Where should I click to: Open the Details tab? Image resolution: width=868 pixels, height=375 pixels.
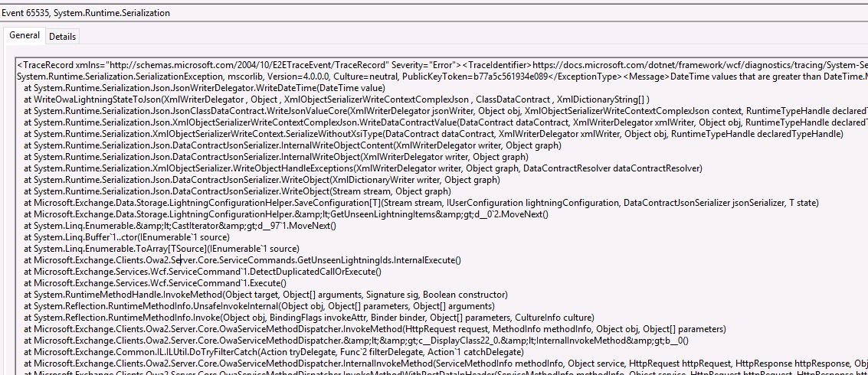point(62,37)
